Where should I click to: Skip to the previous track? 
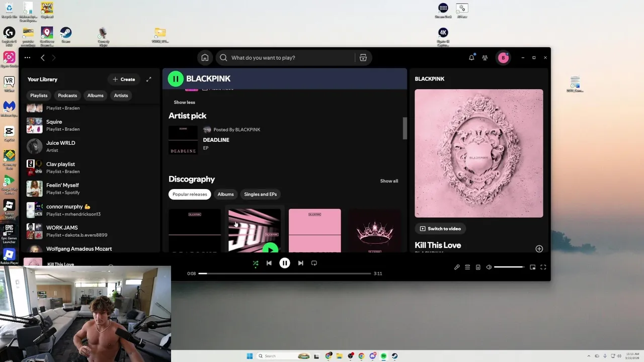click(x=269, y=263)
